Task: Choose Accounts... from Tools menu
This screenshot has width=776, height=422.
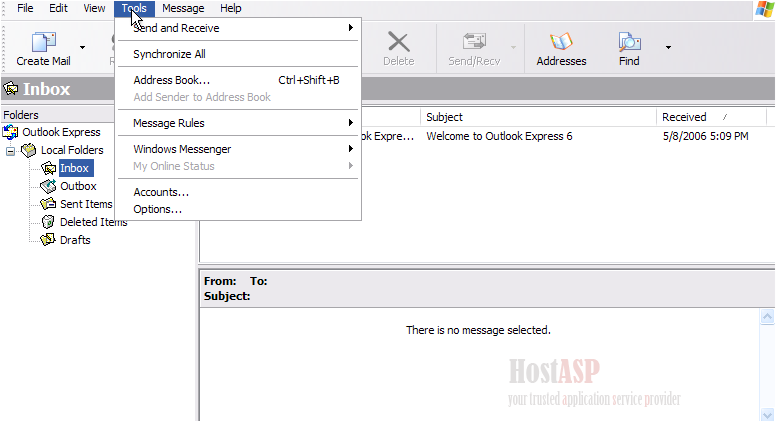Action: pos(238,192)
